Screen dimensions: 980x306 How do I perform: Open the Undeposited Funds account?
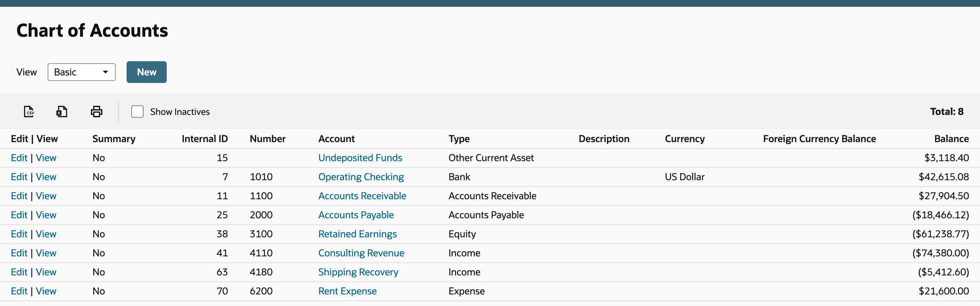pyautogui.click(x=360, y=158)
